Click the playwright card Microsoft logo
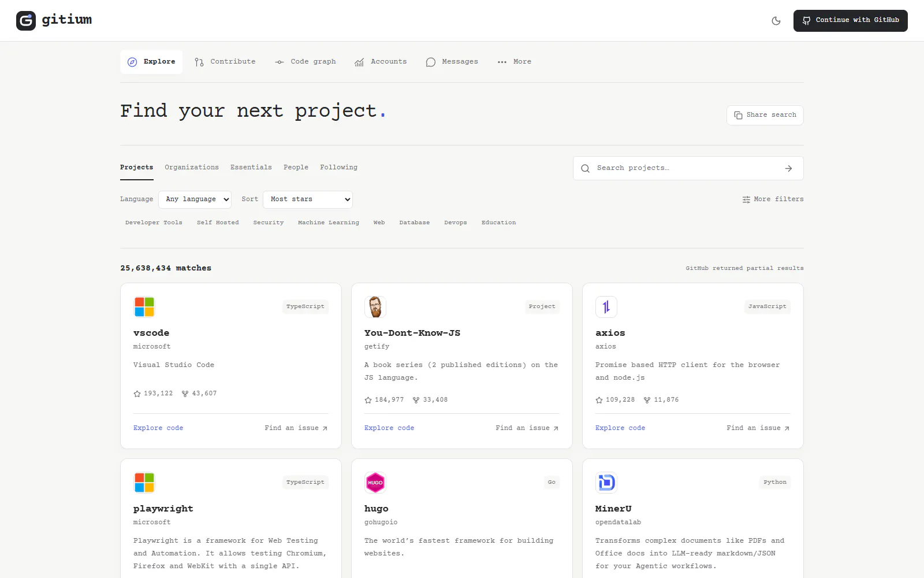This screenshot has height=578, width=924. click(144, 483)
